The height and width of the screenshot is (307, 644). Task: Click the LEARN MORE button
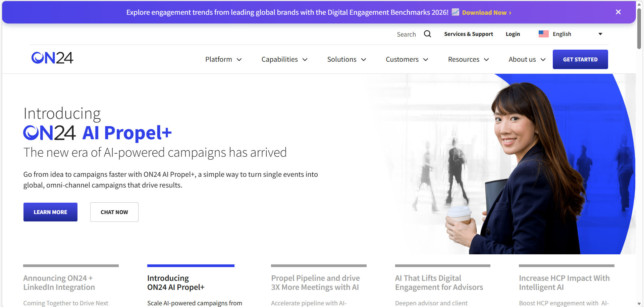coord(50,212)
